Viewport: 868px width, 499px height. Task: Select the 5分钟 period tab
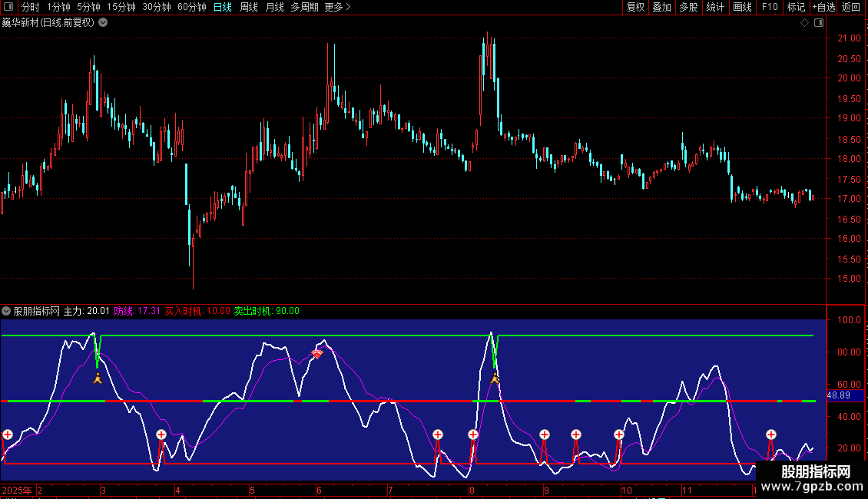(88, 7)
